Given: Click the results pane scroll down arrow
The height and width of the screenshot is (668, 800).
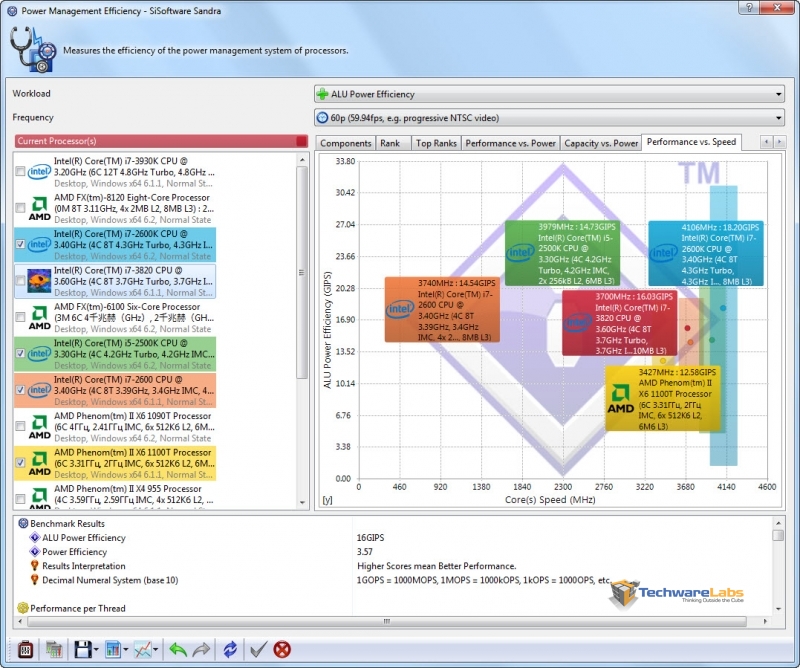Looking at the screenshot, I should (x=778, y=608).
